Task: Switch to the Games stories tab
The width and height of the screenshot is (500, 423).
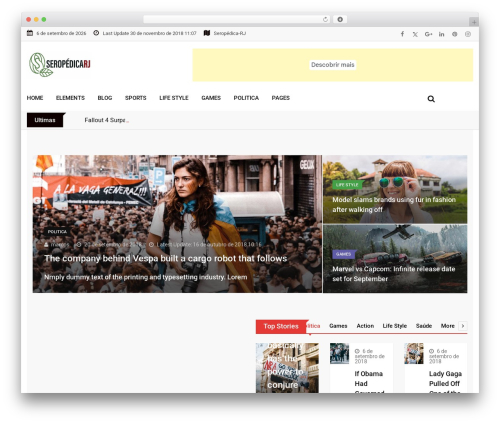Action: [338, 326]
